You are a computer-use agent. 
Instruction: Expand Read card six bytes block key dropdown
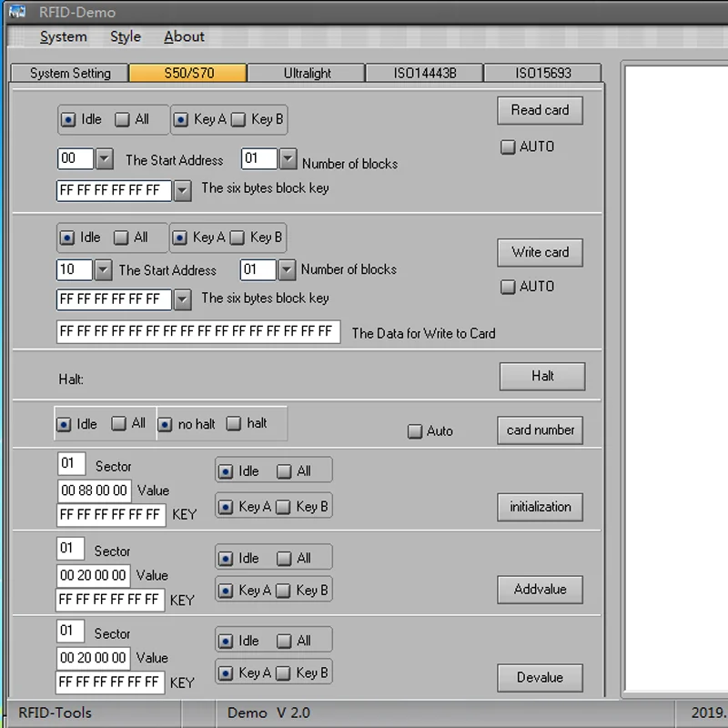[x=183, y=191]
